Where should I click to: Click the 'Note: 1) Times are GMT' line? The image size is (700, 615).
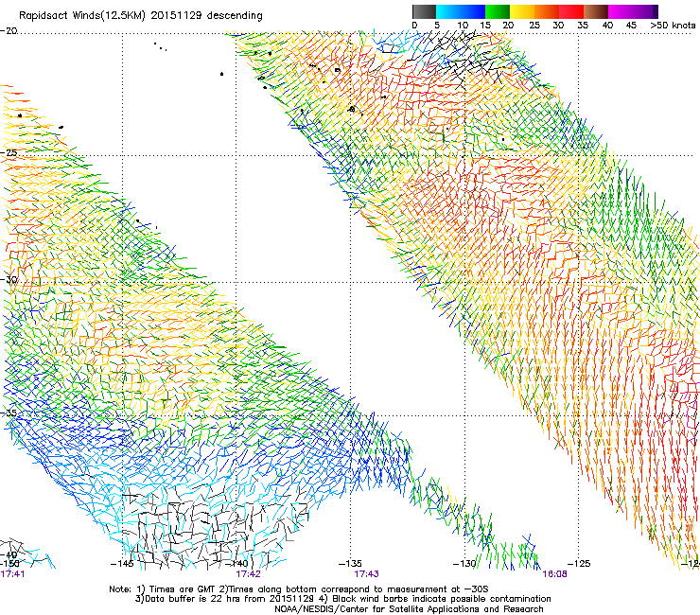pyautogui.click(x=298, y=589)
